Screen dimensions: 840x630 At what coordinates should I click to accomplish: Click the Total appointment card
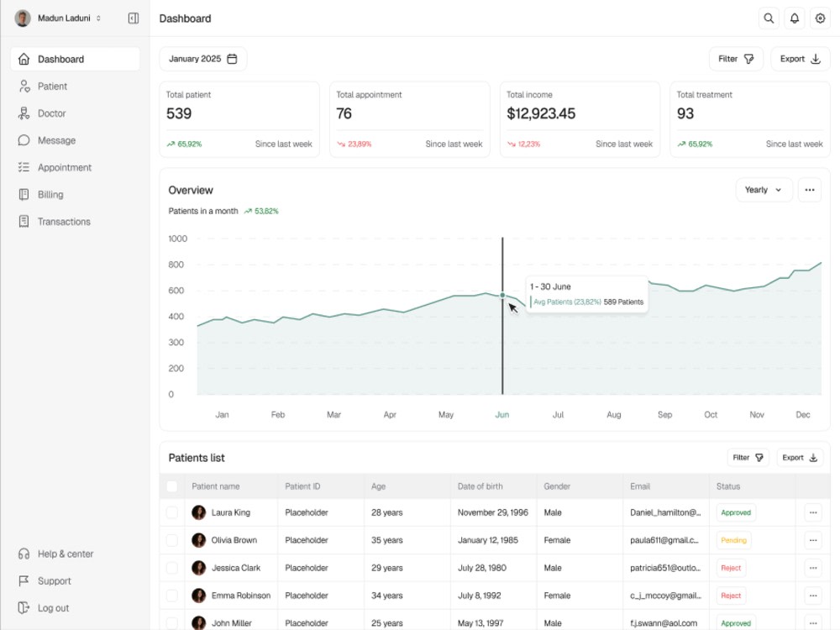click(410, 119)
